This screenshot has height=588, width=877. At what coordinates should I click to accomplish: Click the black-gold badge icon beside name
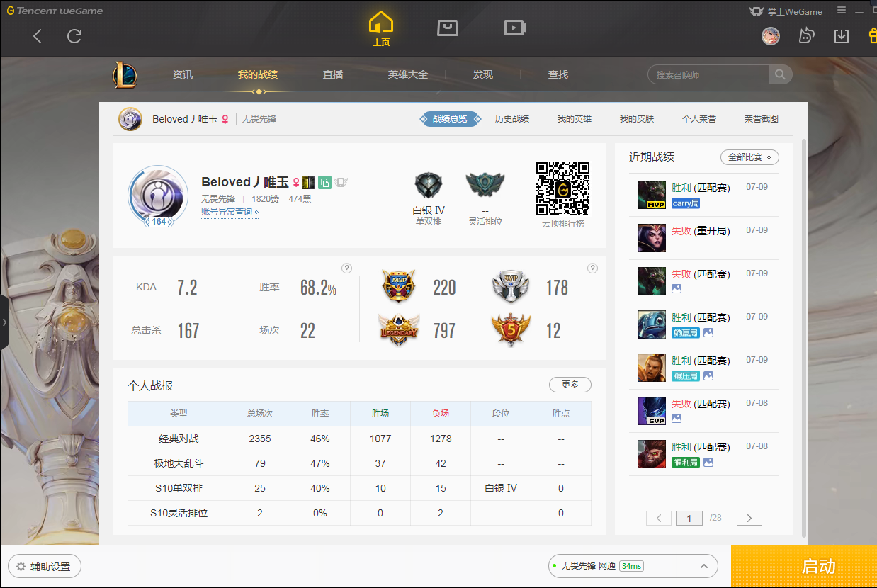click(x=308, y=182)
